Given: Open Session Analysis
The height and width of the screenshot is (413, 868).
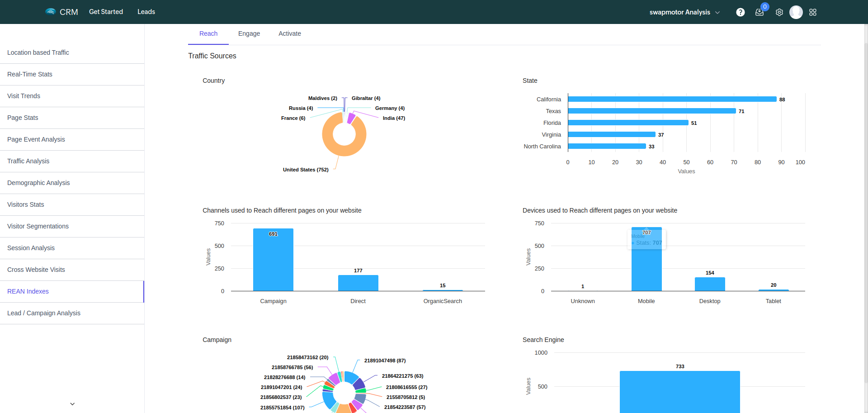Looking at the screenshot, I should click(x=72, y=248).
